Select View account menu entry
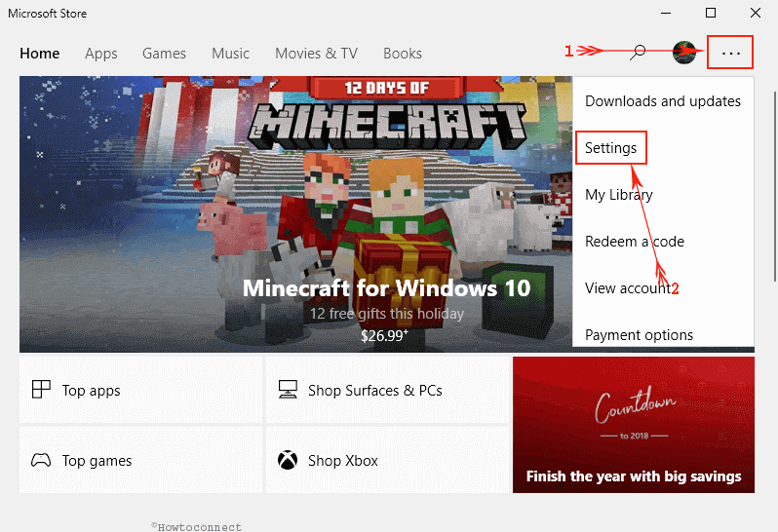 (663, 288)
